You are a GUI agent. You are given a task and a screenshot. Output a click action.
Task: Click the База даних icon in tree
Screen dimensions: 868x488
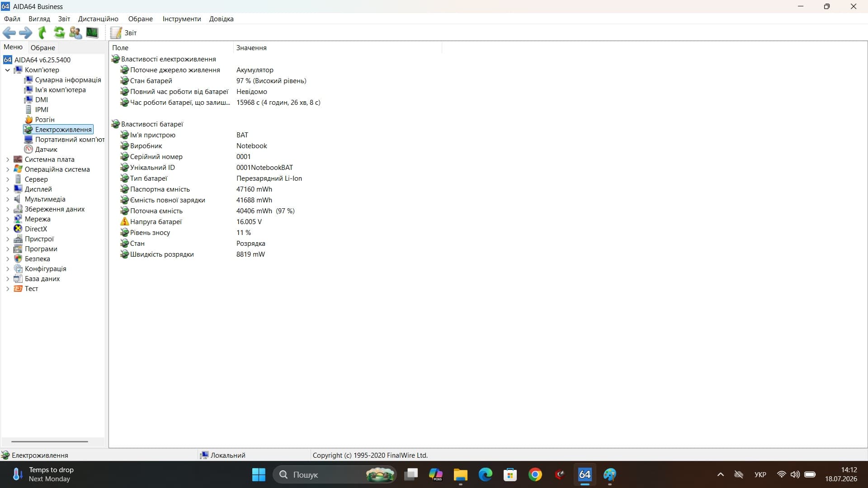(x=18, y=279)
